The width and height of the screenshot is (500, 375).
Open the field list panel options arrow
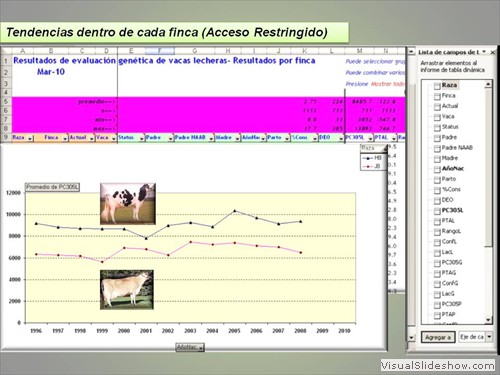tap(484, 52)
